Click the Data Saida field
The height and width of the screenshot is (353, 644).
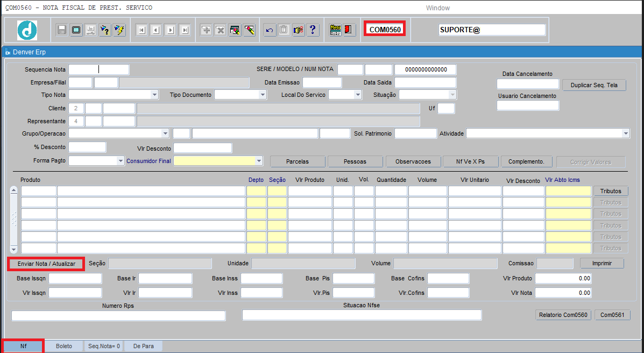pos(425,82)
